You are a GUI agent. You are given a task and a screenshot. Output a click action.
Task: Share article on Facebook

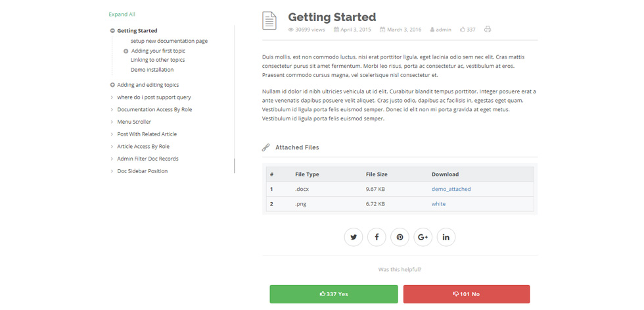377,237
